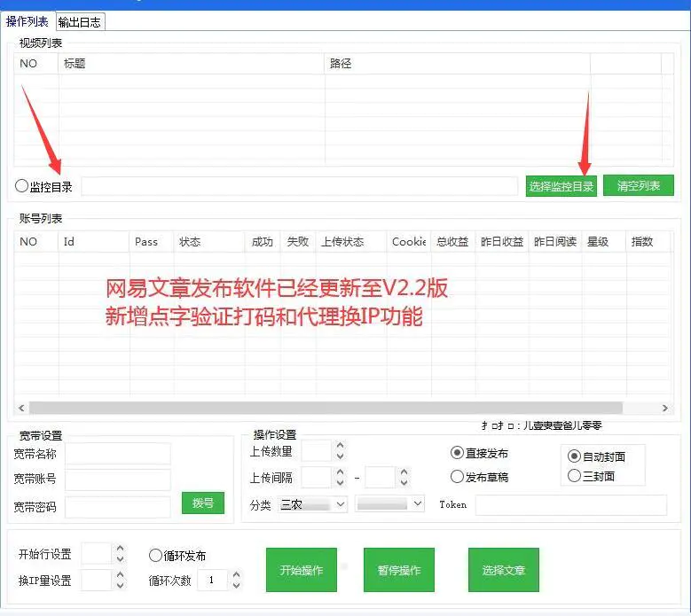Decrease 循环次数 value
This screenshot has height=616, width=691.
(x=237, y=586)
